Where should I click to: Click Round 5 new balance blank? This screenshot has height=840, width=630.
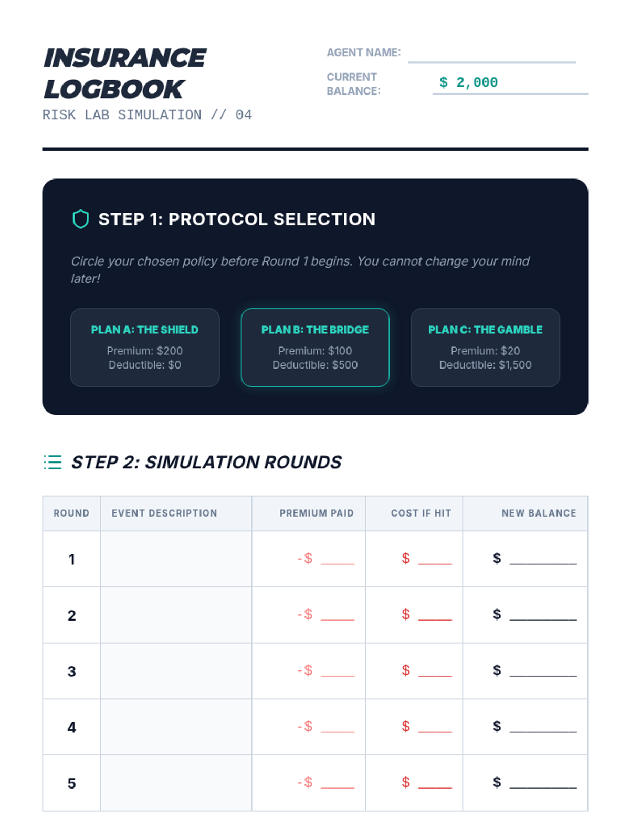point(543,783)
